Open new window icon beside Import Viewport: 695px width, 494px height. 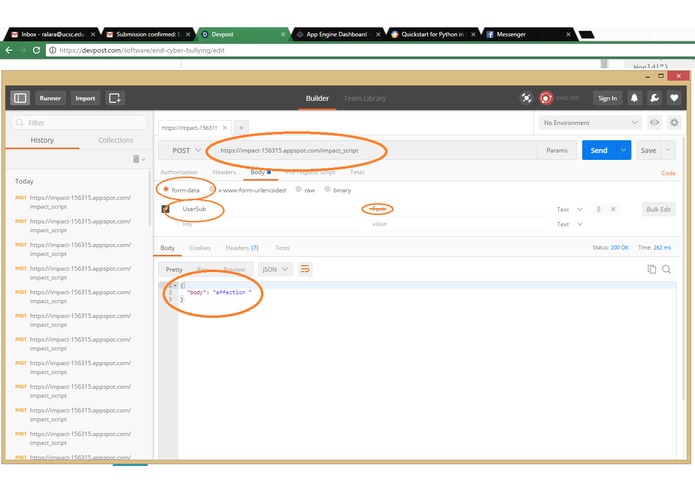point(114,98)
